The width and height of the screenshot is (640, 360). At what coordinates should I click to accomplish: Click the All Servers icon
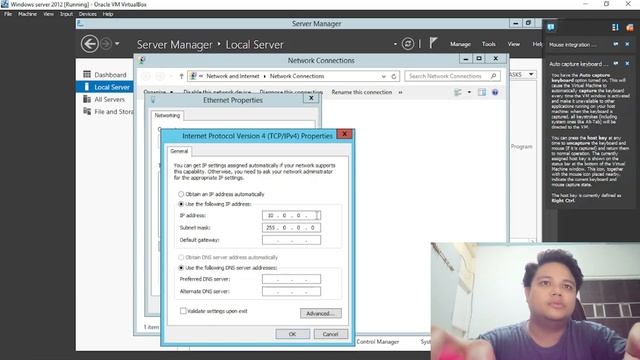(87, 99)
